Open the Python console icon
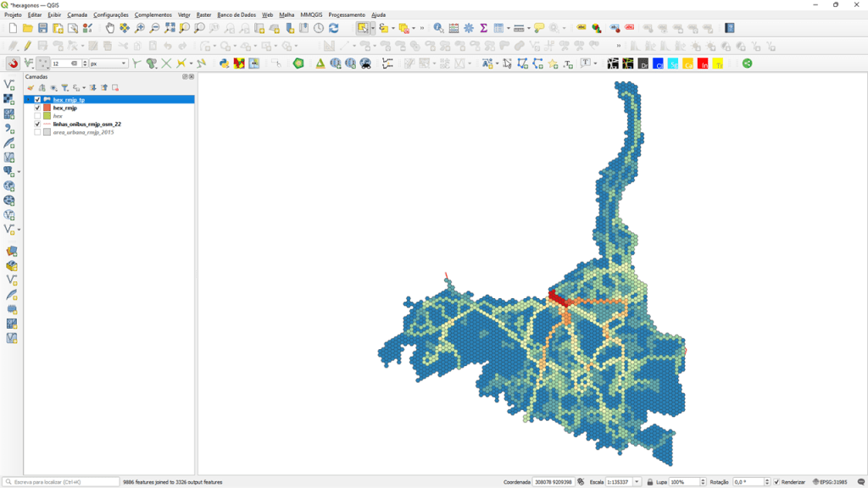This screenshot has width=868, height=488. pos(224,64)
